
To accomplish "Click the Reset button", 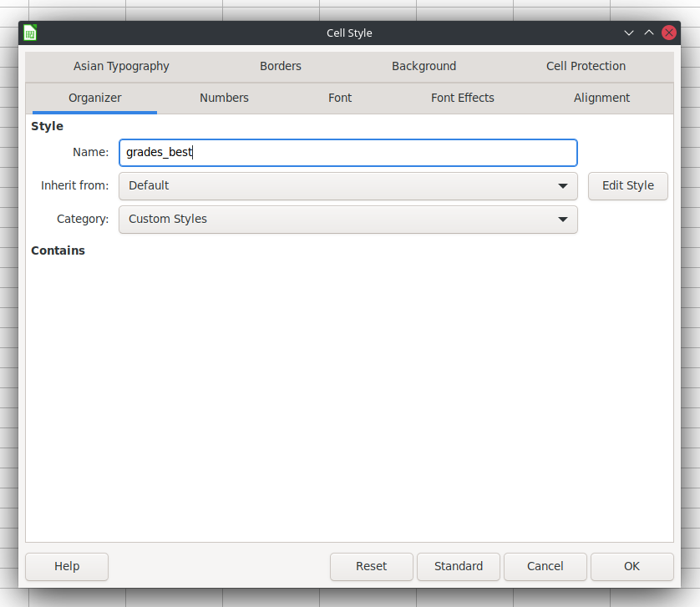I will click(372, 566).
